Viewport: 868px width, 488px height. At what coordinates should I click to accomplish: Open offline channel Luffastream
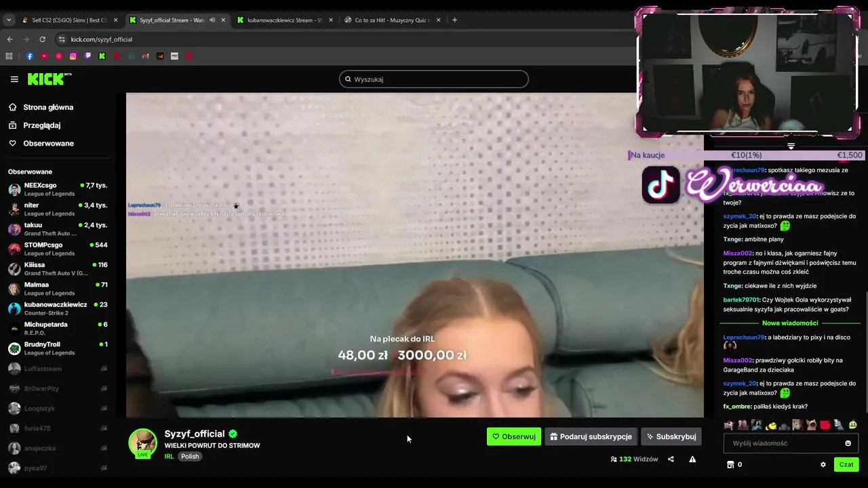pos(58,369)
